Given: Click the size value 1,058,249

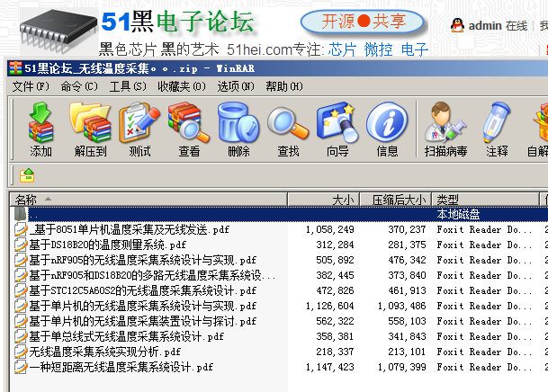Looking at the screenshot, I should pos(330,229).
